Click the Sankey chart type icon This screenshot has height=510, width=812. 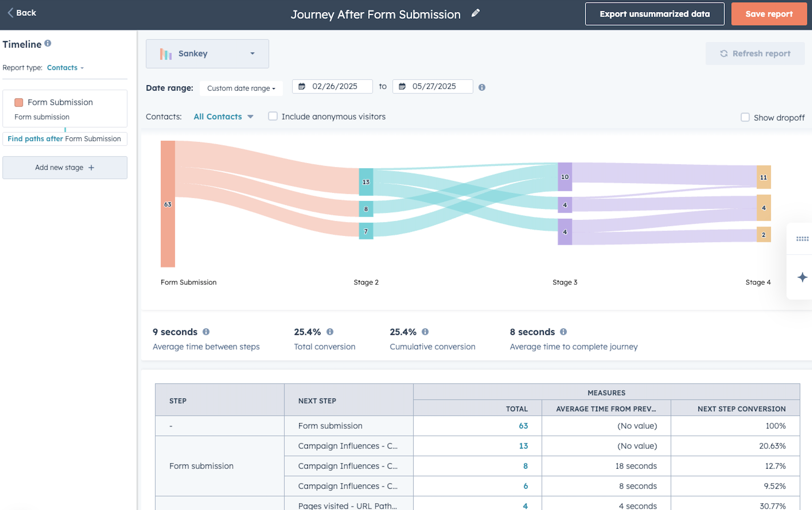[166, 54]
